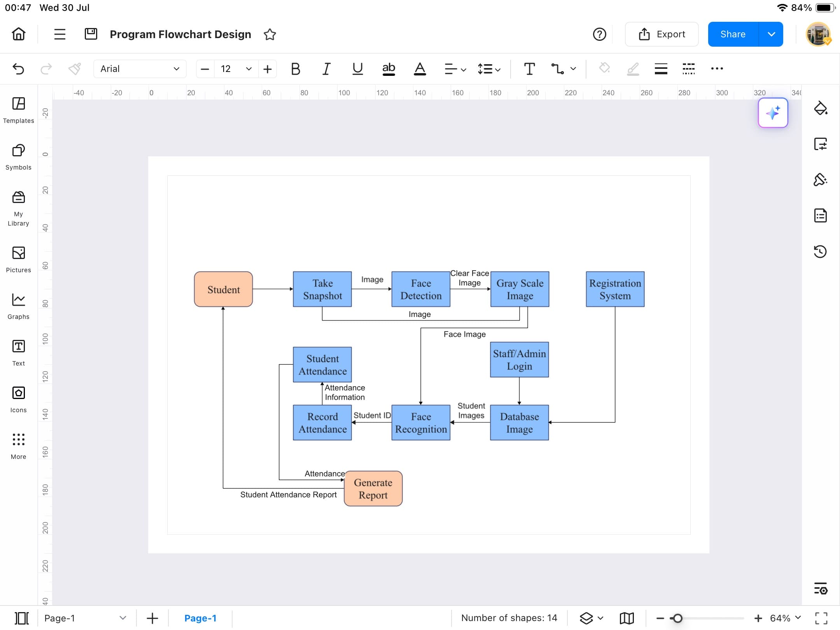Click the Export button
The image size is (840, 630).
tap(661, 34)
